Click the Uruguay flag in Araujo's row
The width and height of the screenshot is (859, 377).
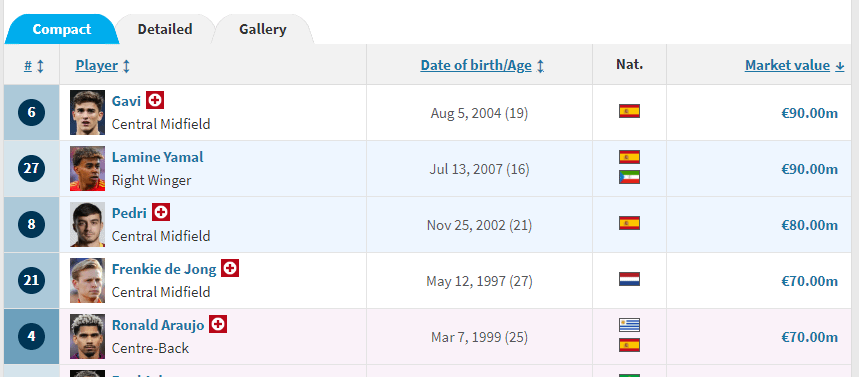(x=629, y=325)
